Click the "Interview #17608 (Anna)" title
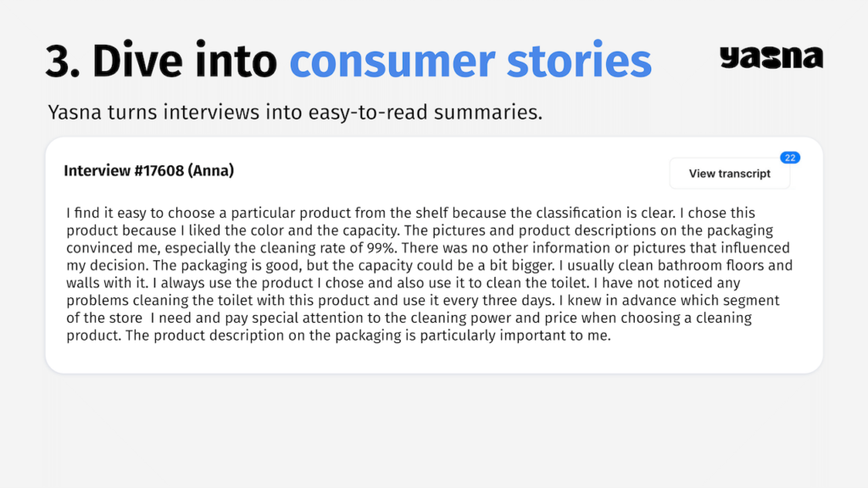 pyautogui.click(x=149, y=170)
